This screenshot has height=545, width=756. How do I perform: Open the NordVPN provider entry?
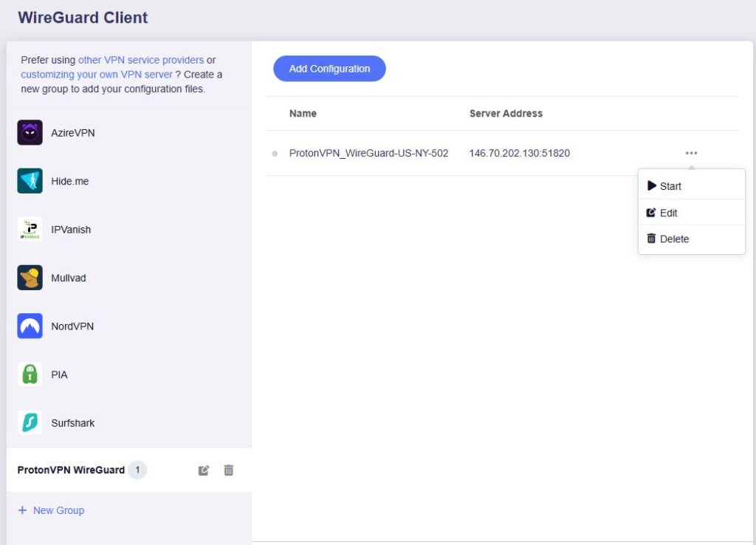(x=72, y=326)
